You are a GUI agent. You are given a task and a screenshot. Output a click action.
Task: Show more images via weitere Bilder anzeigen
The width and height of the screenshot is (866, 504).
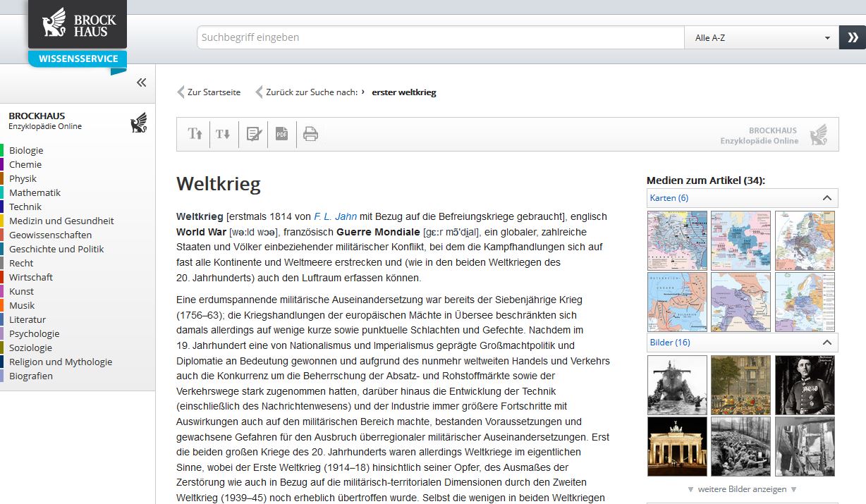(743, 489)
